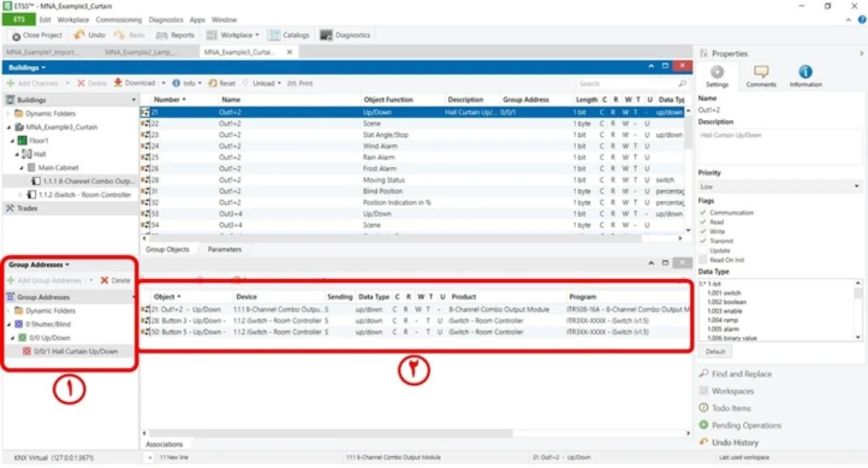Collapse the 0 Shutter/Blind group node
The height and width of the screenshot is (468, 868).
coord(9,324)
